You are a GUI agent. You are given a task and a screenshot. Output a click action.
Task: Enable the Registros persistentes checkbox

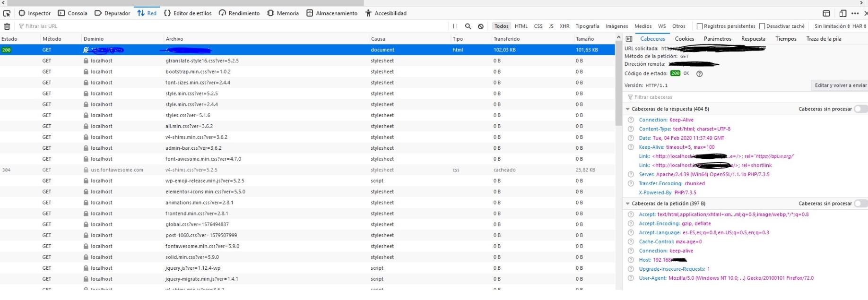tap(700, 26)
